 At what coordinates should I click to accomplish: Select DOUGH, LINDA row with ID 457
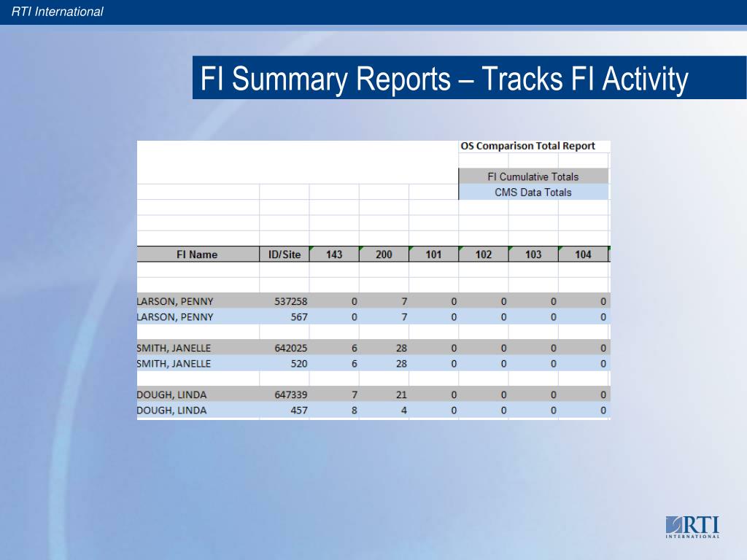click(x=373, y=410)
